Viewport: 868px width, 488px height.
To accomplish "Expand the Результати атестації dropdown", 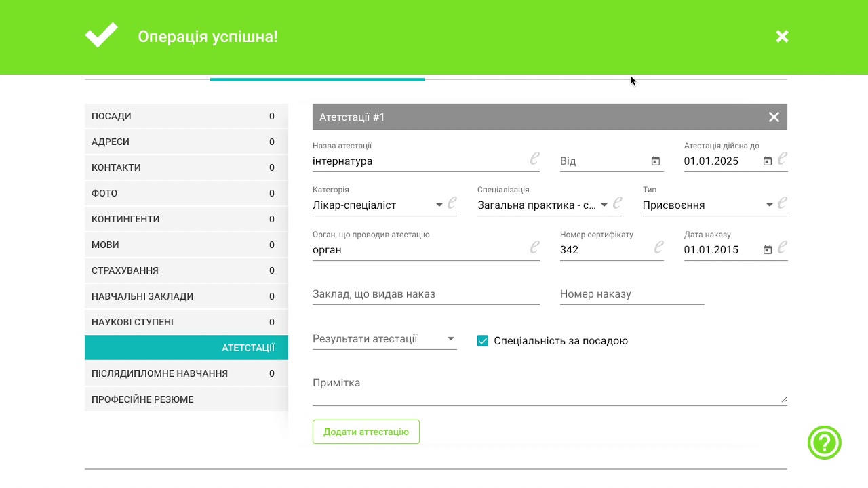I will (451, 339).
